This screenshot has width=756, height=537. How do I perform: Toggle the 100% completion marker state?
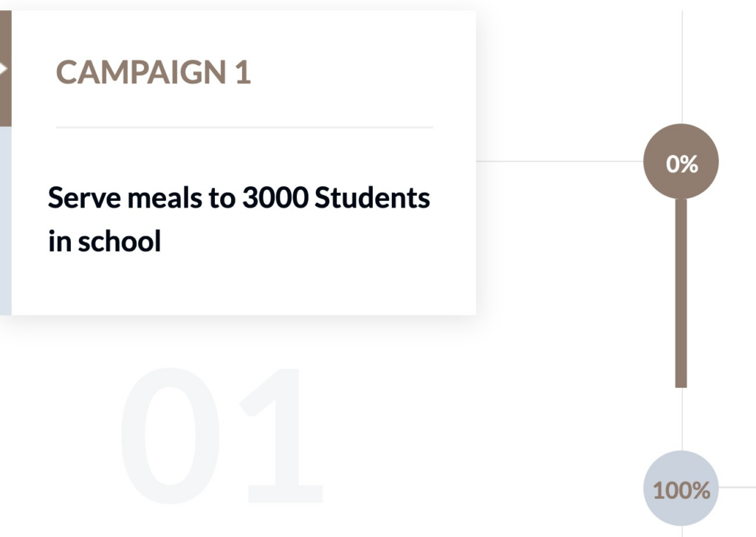click(x=681, y=489)
